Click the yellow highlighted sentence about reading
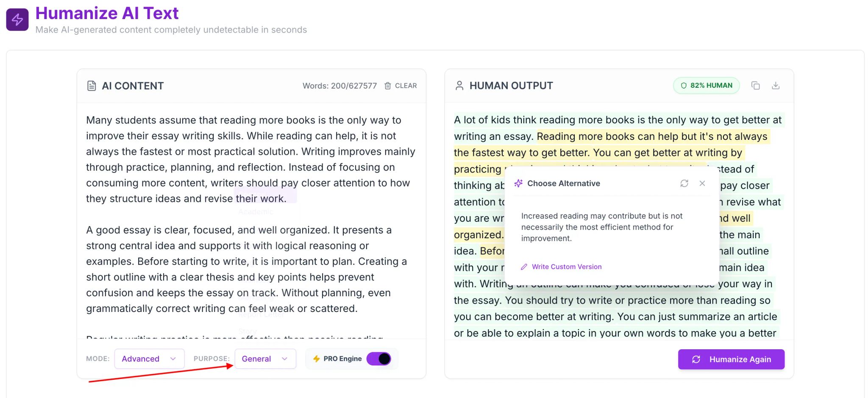 click(652, 137)
